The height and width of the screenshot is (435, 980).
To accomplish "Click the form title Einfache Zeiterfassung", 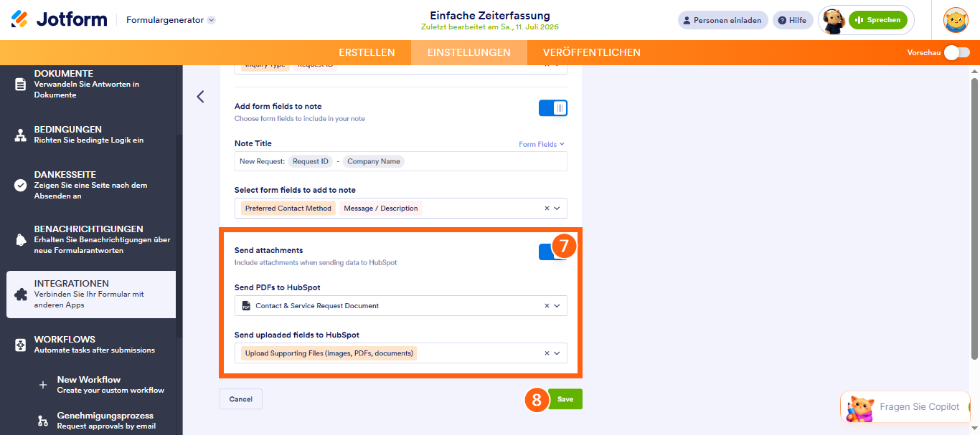I will pos(490,15).
